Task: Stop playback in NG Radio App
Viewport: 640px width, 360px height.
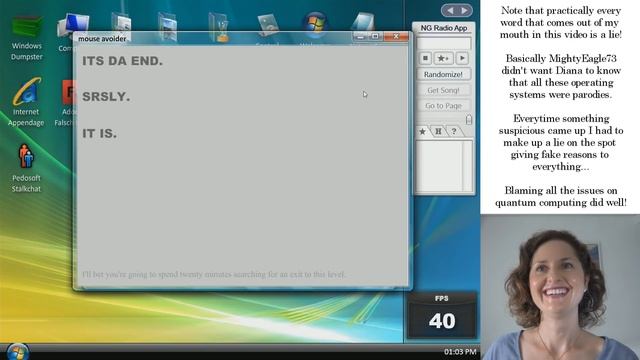Action: (x=425, y=58)
